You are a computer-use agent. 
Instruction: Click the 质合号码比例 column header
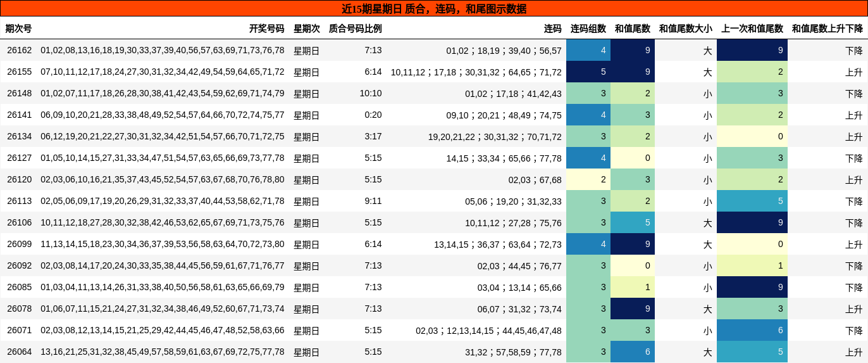[x=355, y=29]
